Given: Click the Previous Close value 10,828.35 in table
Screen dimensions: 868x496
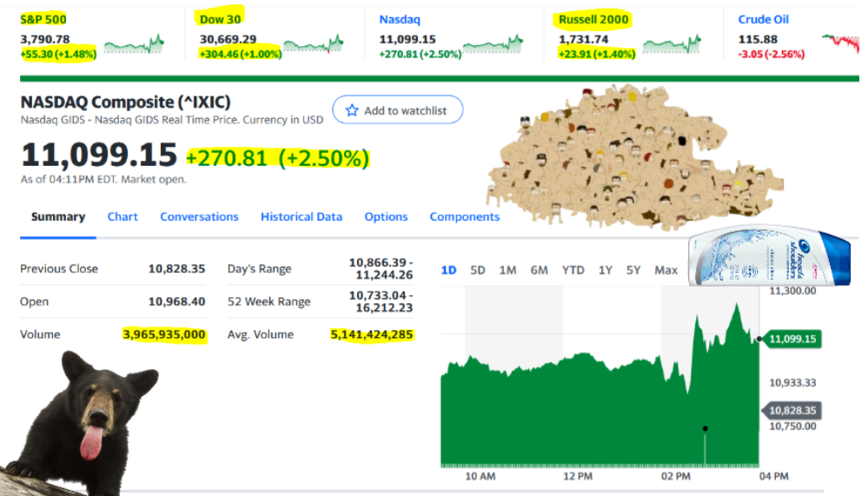Looking at the screenshot, I should pos(176,268).
